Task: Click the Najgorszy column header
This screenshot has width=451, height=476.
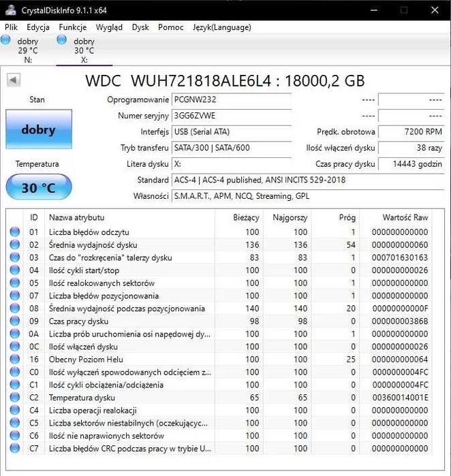Action: pos(287,217)
